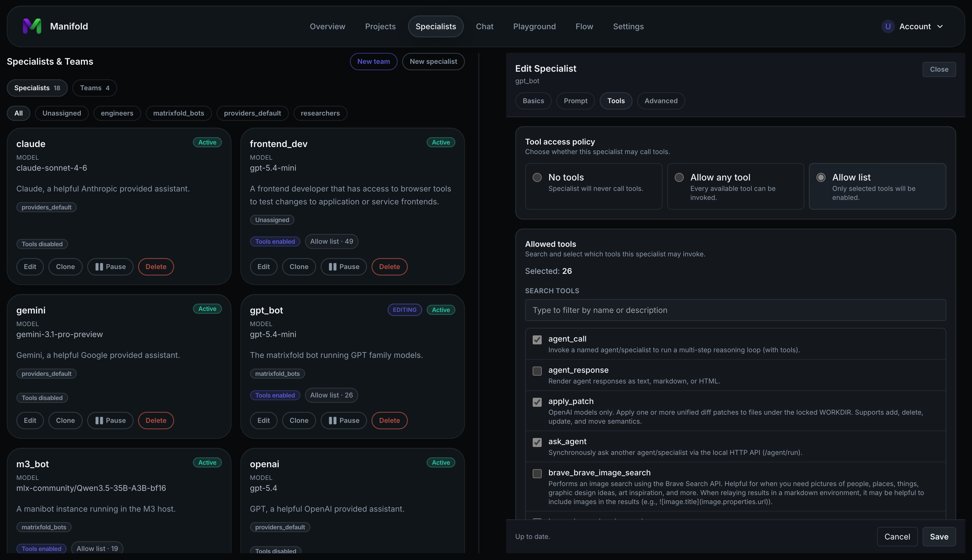The height and width of the screenshot is (560, 972).
Task: Toggle the ask_agent tool checkbox
Action: pos(537,442)
